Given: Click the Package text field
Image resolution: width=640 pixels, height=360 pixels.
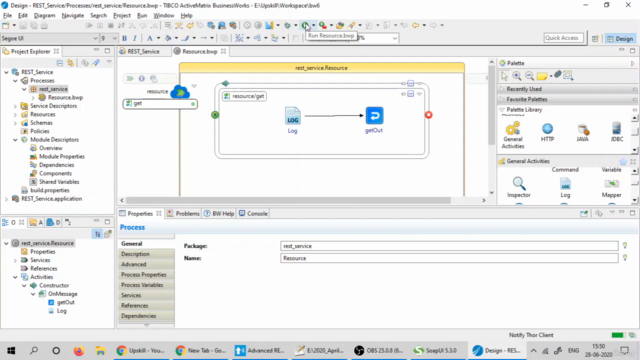Looking at the screenshot, I should pos(449,246).
